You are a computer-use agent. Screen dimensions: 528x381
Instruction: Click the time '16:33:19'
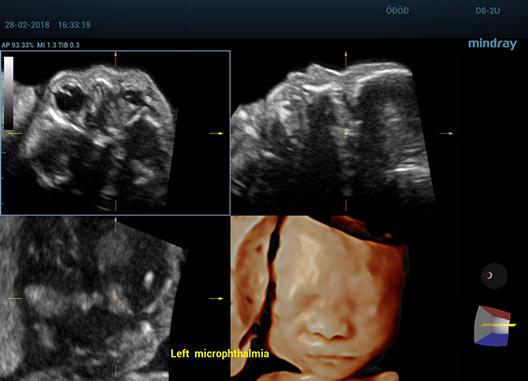pos(74,25)
